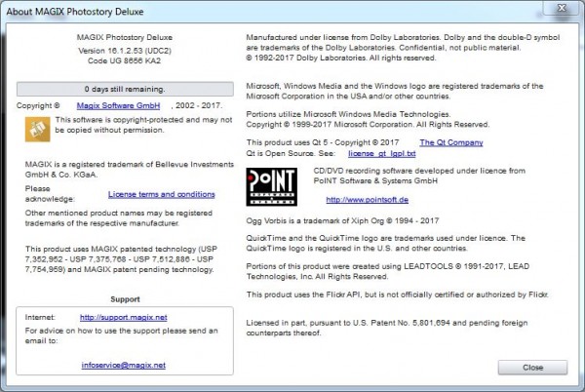This screenshot has height=392, width=585.
Task: Click 'This product uses MAGIX patented technology' text
Action: coord(121,259)
